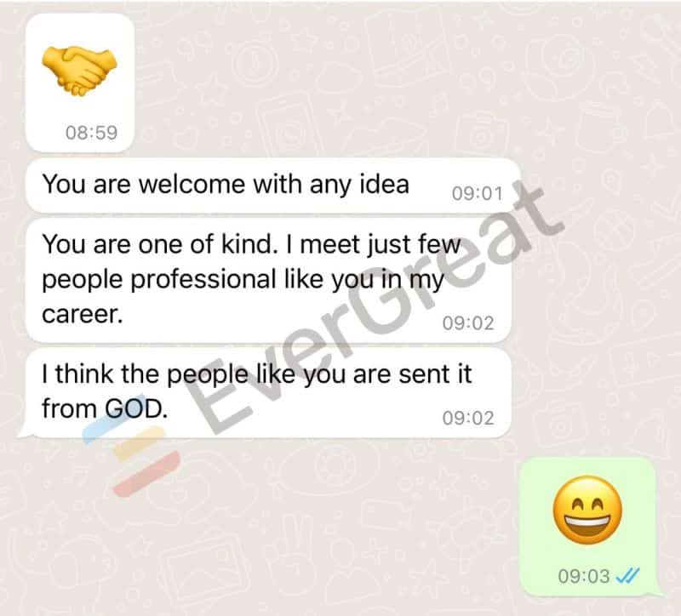
Task: Tap the 09:03 timestamp on sent message
Action: (x=584, y=576)
